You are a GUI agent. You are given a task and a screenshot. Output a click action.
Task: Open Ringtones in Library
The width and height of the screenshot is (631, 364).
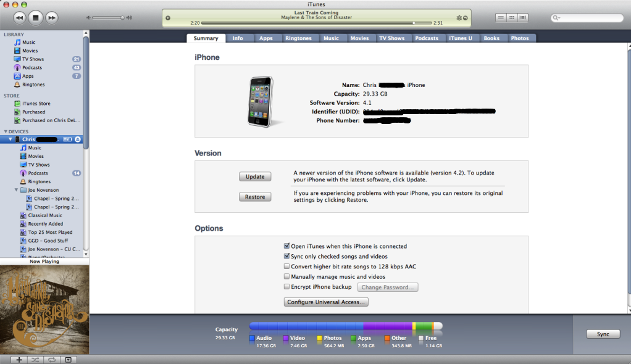33,85
